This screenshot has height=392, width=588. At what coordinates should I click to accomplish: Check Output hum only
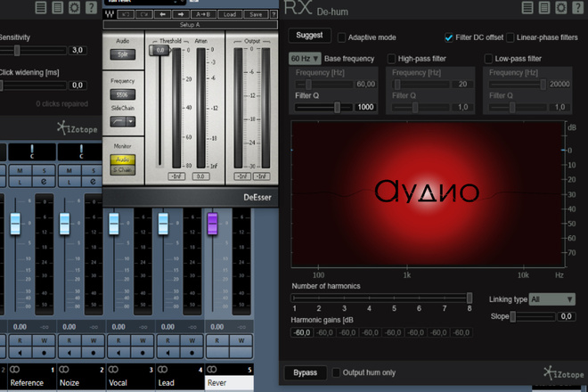(x=336, y=372)
